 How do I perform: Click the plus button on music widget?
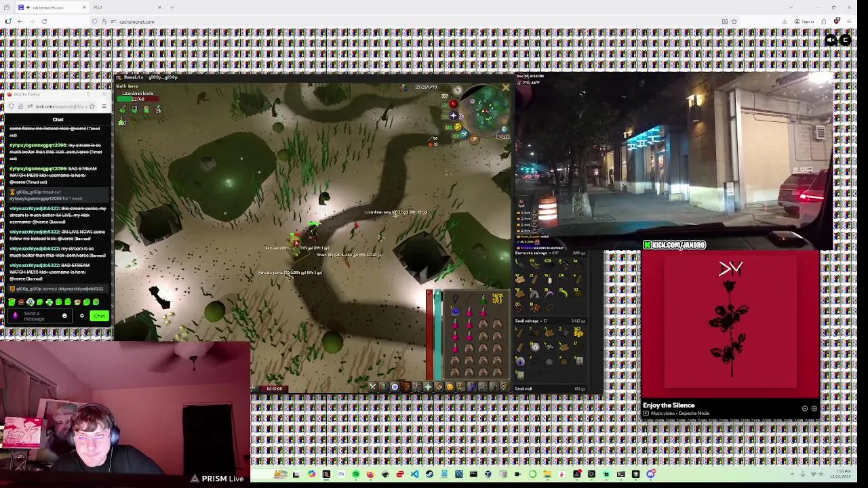[x=814, y=408]
